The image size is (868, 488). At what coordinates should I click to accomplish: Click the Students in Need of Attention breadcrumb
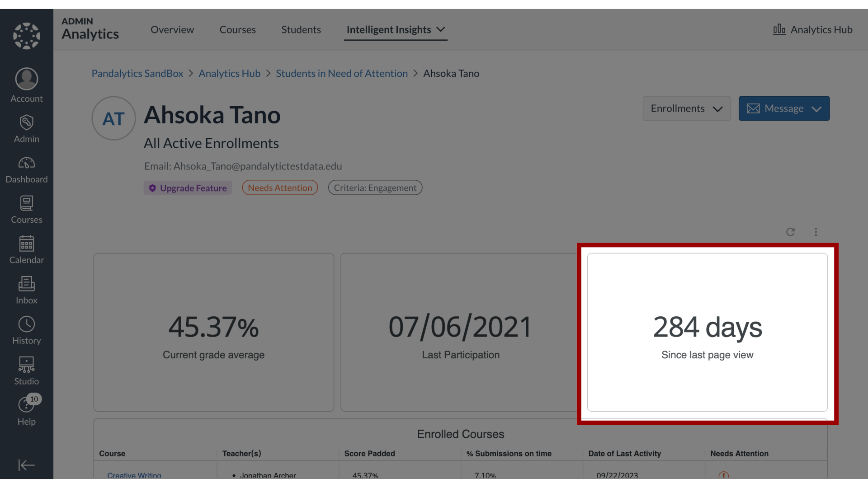coord(342,73)
